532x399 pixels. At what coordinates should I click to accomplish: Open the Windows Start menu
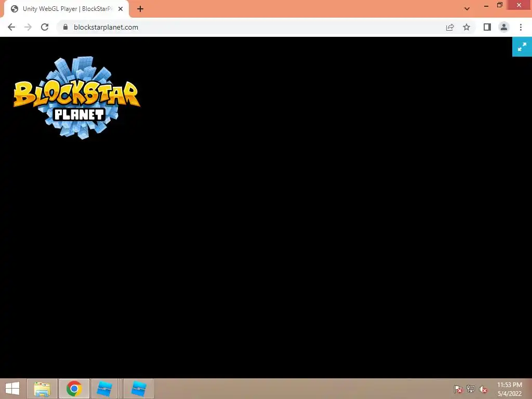12,389
